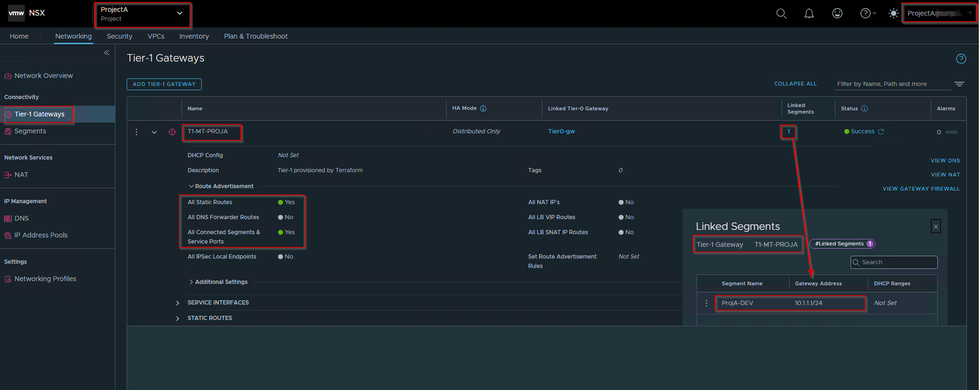This screenshot has height=390, width=980.
Task: Click the ADD TIER-1 GATEWAY button
Action: [x=164, y=84]
